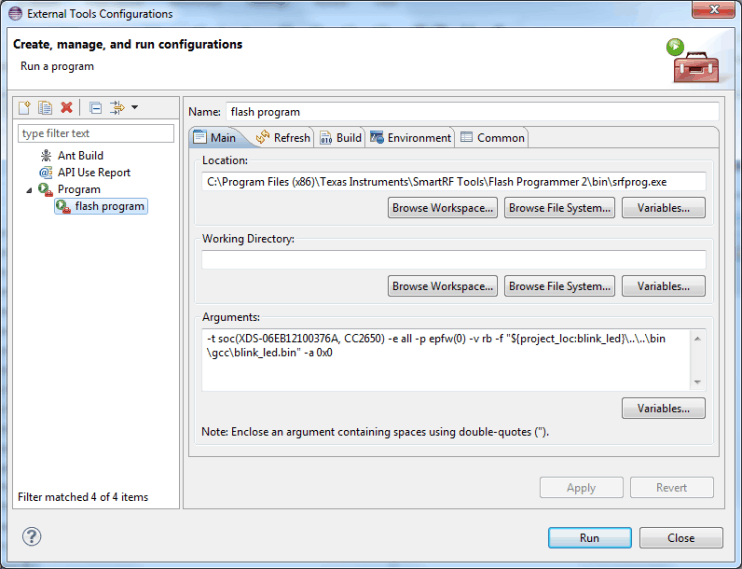Click the flash program item icon

(x=63, y=206)
